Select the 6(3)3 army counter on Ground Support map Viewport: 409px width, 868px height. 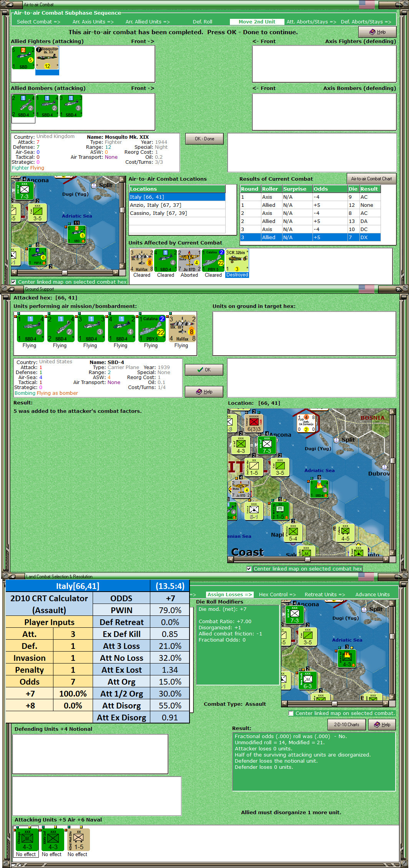[x=254, y=423]
